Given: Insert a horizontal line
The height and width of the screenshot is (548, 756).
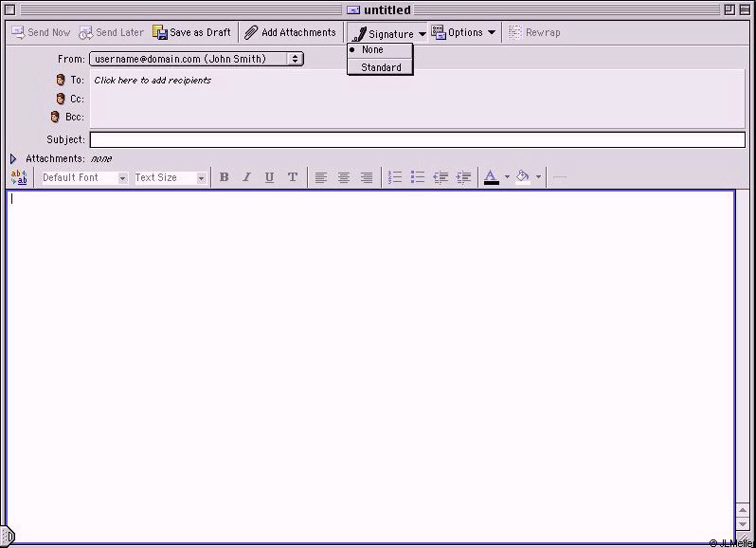Looking at the screenshot, I should [x=559, y=177].
